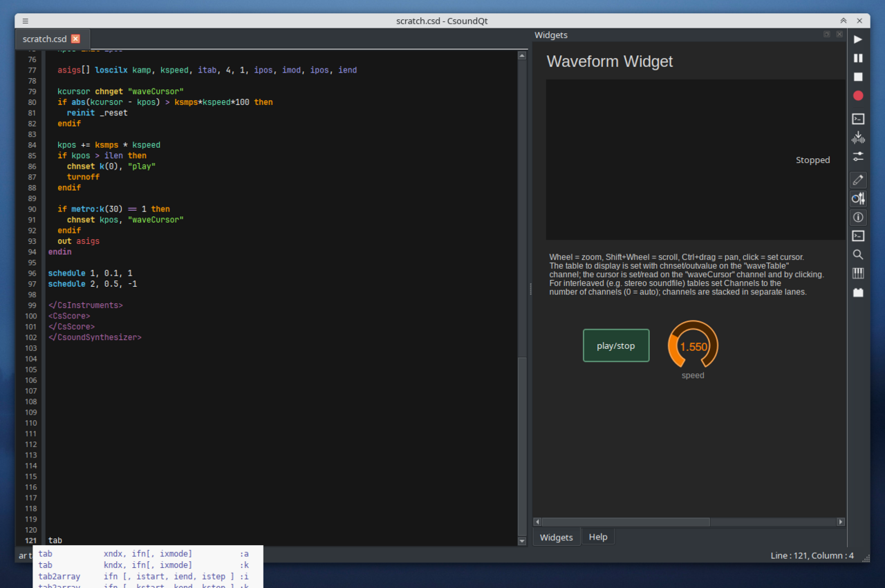Switch to the Widgets tab
885x588 pixels.
557,537
